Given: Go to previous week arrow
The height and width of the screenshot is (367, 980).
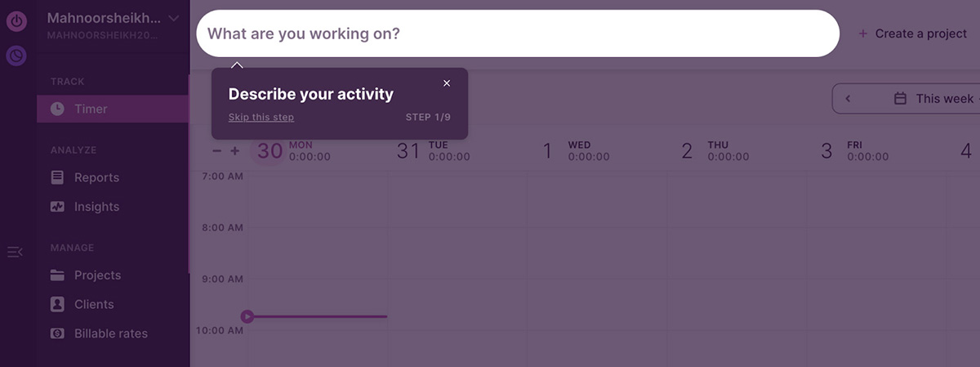Looking at the screenshot, I should (x=848, y=99).
